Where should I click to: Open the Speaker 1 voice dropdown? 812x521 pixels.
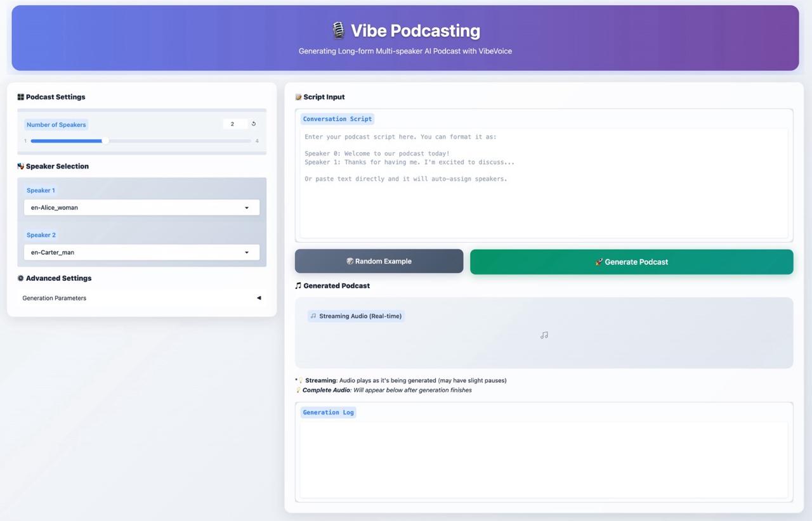pos(141,207)
